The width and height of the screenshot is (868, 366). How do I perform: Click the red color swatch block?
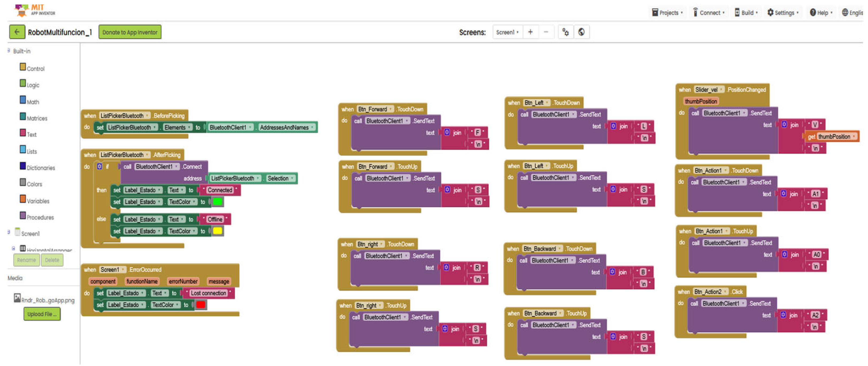tap(200, 305)
